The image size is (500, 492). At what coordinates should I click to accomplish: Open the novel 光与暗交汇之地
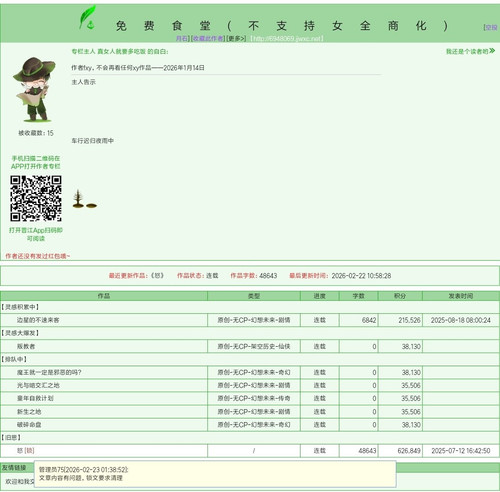tap(38, 385)
